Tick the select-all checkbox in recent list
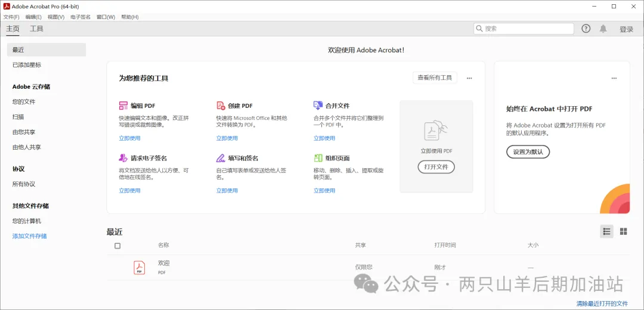The image size is (644, 310). pos(117,246)
